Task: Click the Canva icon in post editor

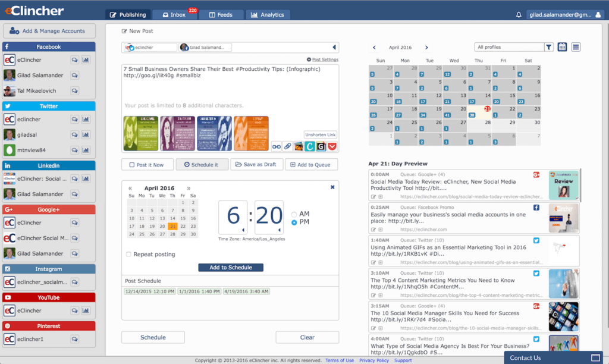Action: [x=310, y=146]
